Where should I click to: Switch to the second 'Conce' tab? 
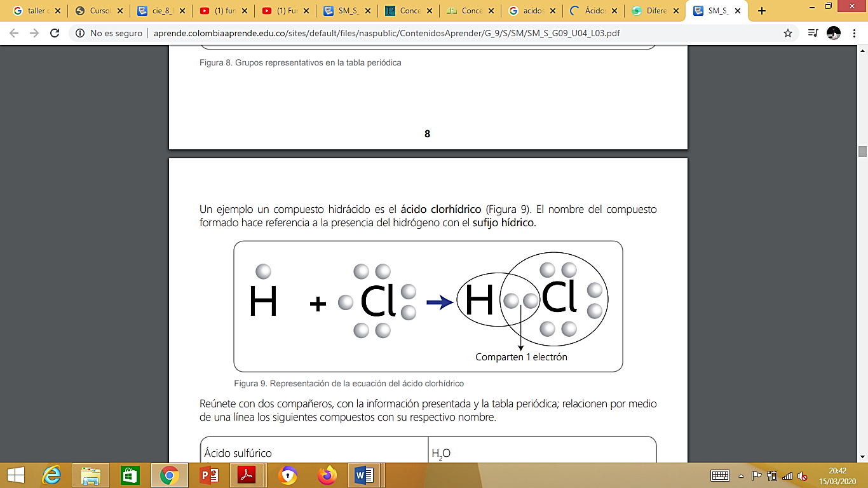tap(469, 11)
